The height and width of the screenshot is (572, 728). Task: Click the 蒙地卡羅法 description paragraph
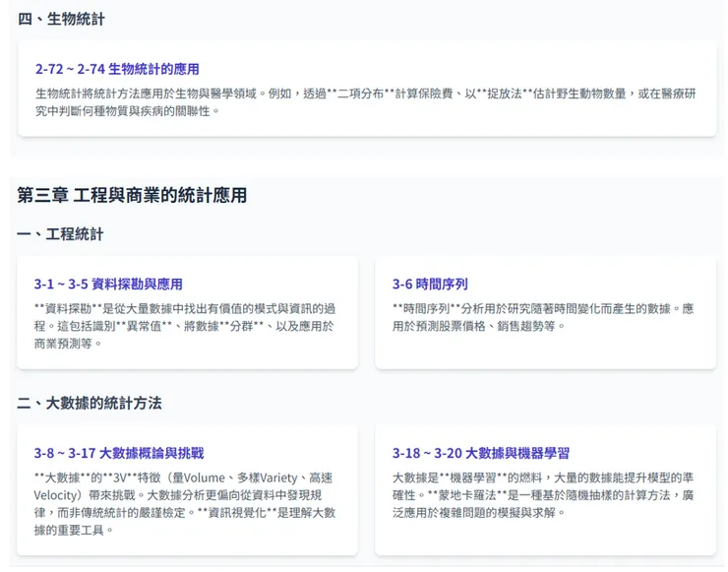coord(543,495)
